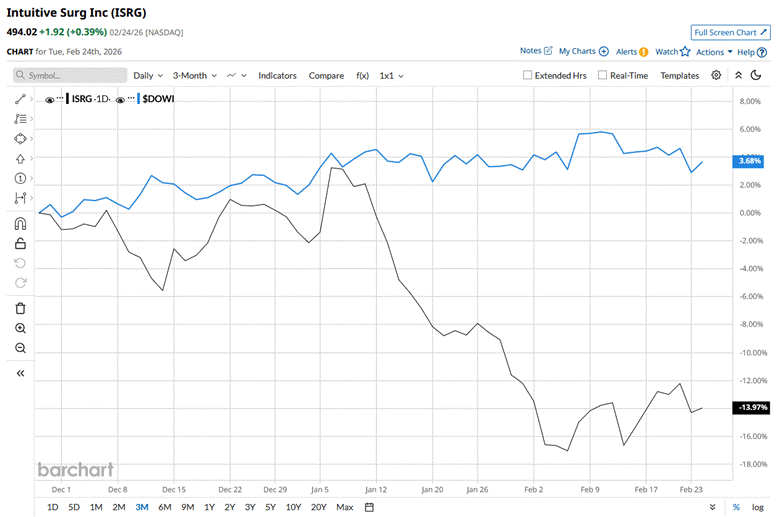The image size is (780, 517).
Task: Click the undo arrow icon
Action: pos(20,263)
